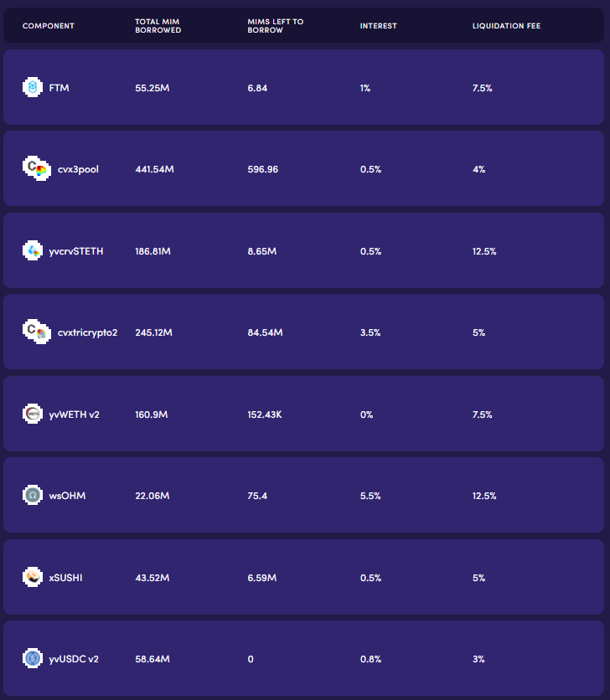Sort by the Component column header
Image resolution: width=610 pixels, height=700 pixels.
click(x=48, y=26)
